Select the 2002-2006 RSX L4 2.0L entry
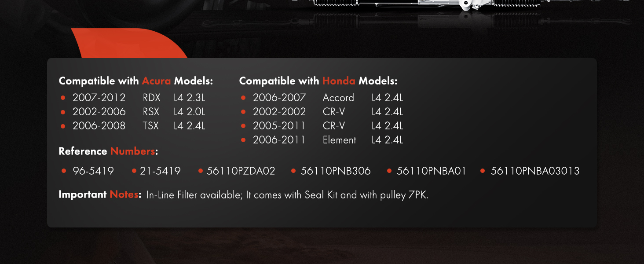Screen dimensions: 644x264 click(x=133, y=112)
